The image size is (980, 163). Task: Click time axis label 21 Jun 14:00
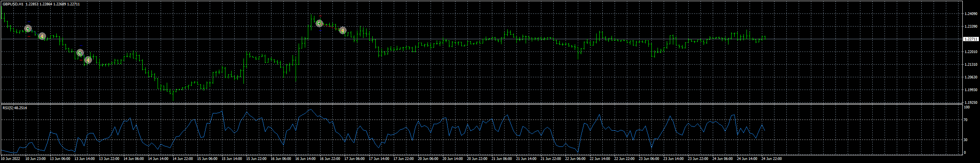[x=526, y=158]
